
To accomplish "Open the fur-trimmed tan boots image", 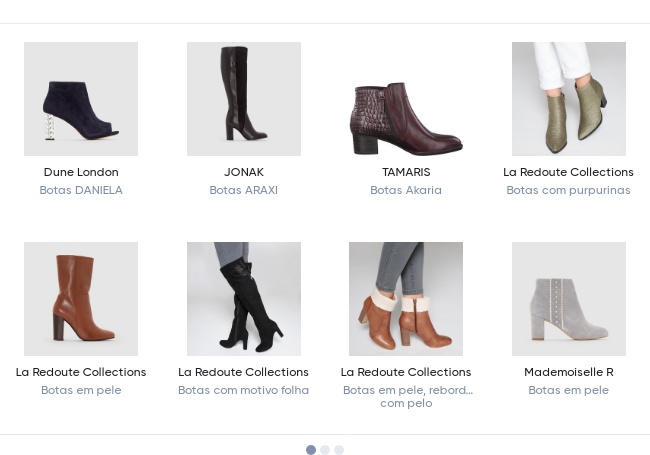I will [x=406, y=299].
